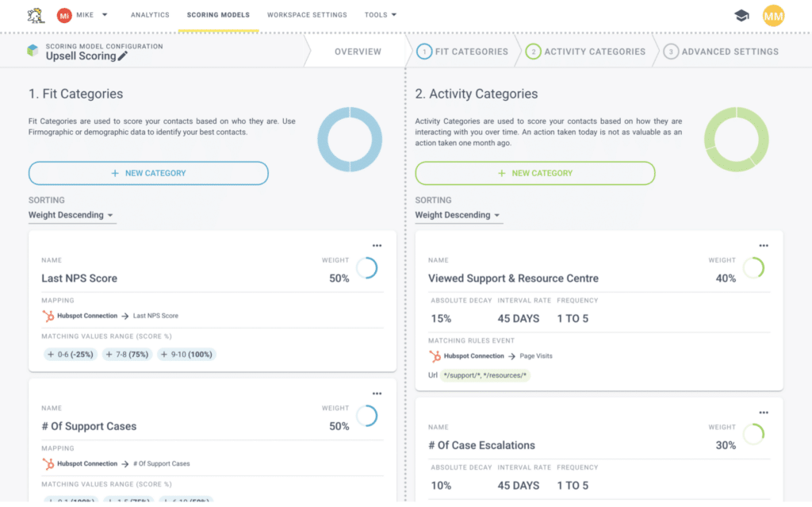
Task: Click the Last NPS Score category name
Action: [x=79, y=278]
